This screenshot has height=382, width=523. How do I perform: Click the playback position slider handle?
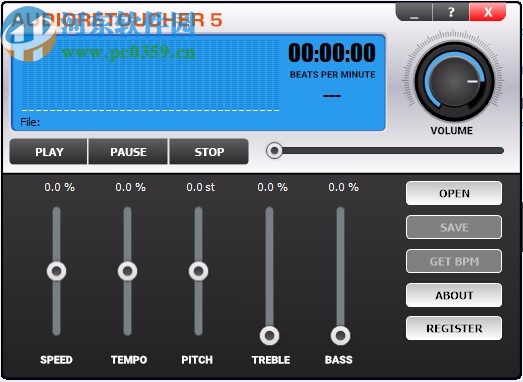coord(275,151)
